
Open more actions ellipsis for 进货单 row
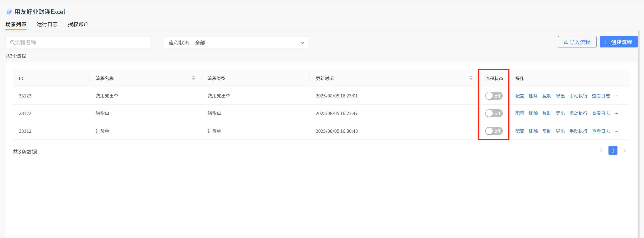tap(616, 131)
